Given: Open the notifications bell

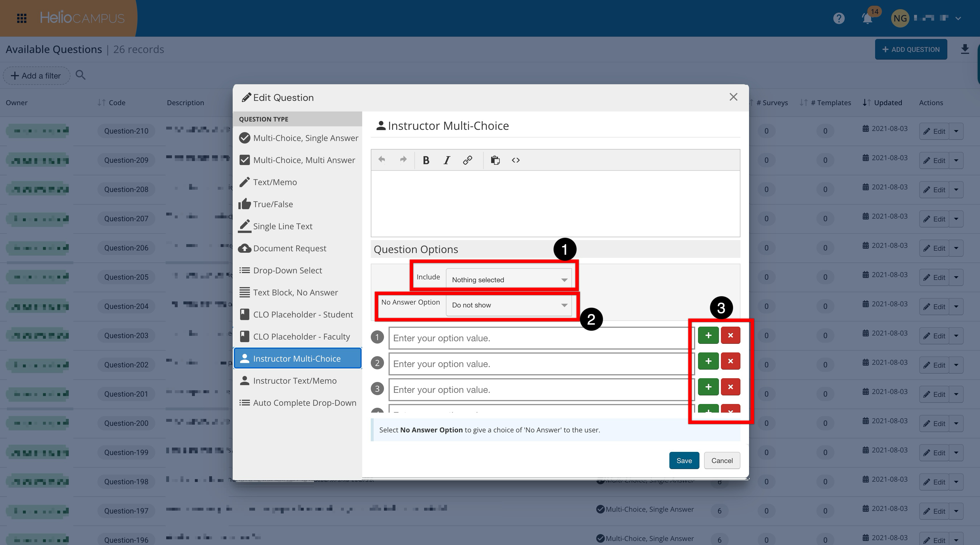Looking at the screenshot, I should tap(867, 18).
